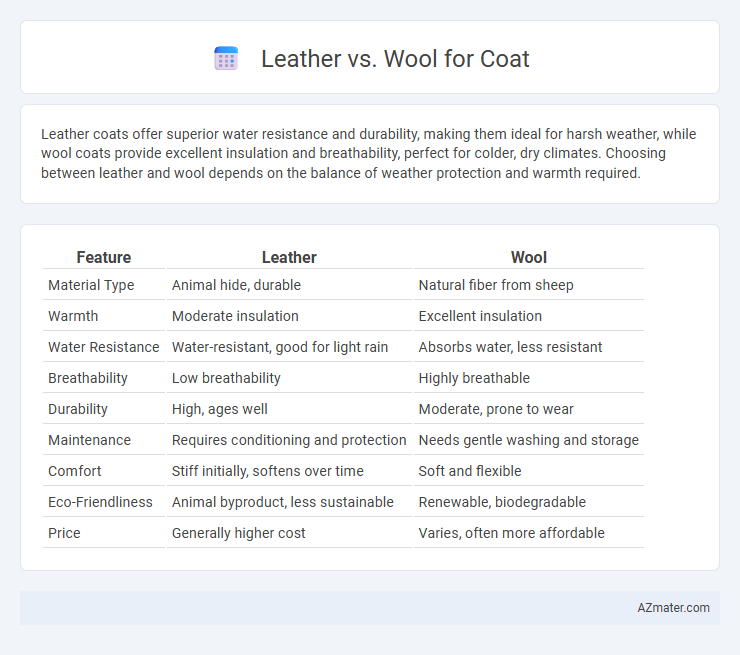Open the AZmater.com footer link
740x655 pixels.
673,608
